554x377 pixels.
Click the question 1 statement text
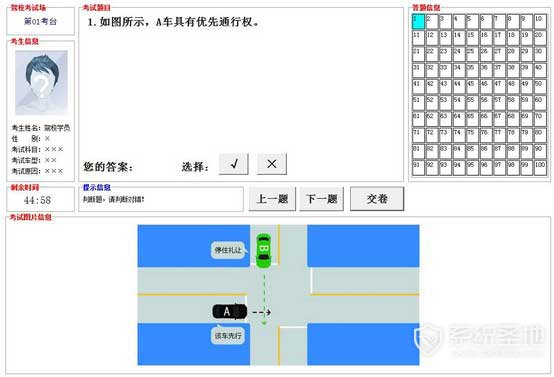point(173,22)
